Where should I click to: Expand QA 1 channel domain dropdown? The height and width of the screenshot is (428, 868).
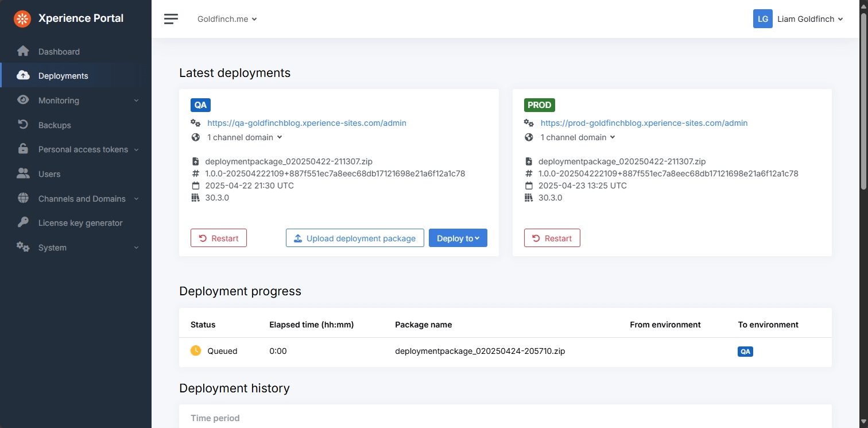[x=245, y=137]
